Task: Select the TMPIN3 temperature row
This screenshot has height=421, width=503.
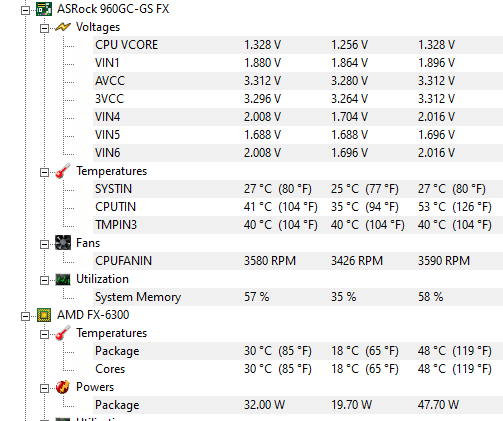Action: (298, 225)
